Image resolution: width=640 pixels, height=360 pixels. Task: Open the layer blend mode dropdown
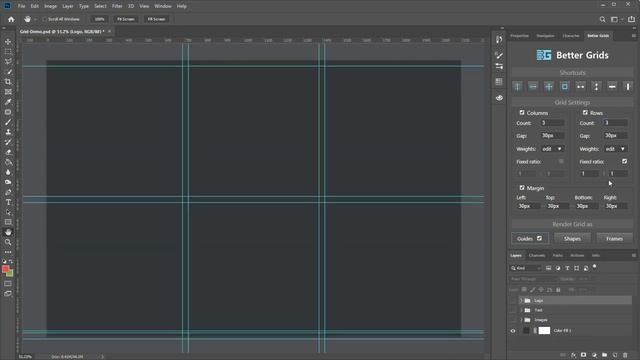(x=532, y=279)
